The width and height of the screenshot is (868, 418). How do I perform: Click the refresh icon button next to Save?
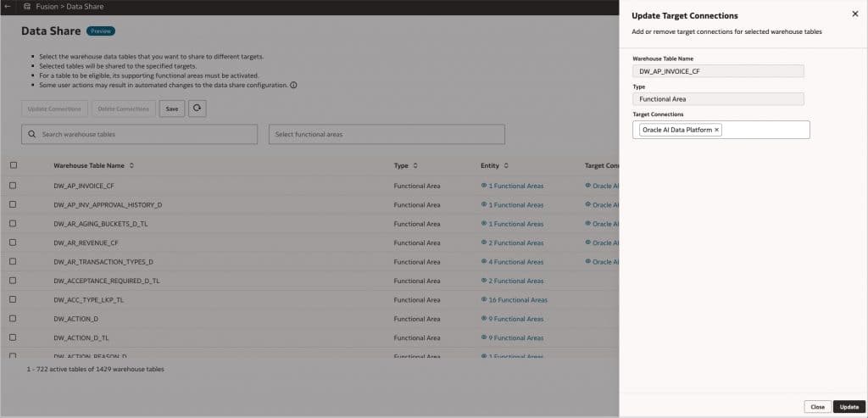click(197, 109)
